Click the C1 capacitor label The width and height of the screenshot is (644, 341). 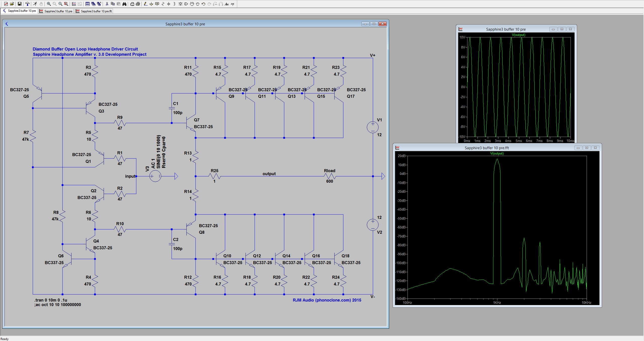[176, 104]
